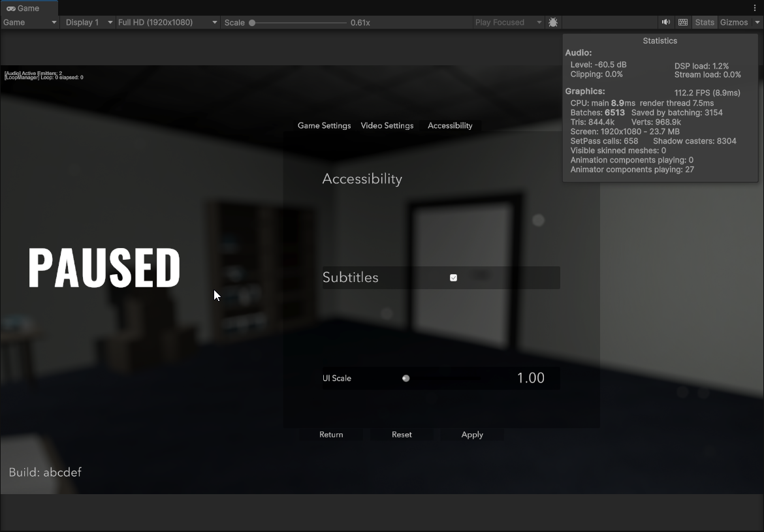
Task: Select the Accessibility tab
Action: tap(450, 126)
